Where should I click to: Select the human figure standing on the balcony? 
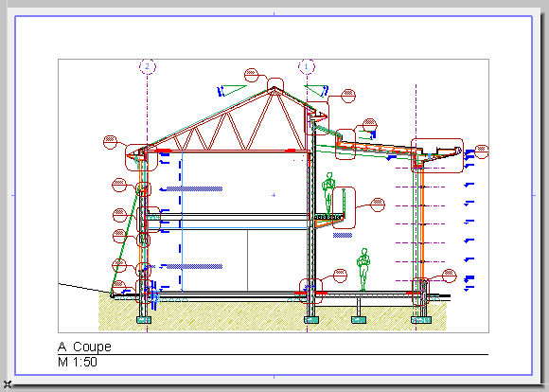[328, 193]
